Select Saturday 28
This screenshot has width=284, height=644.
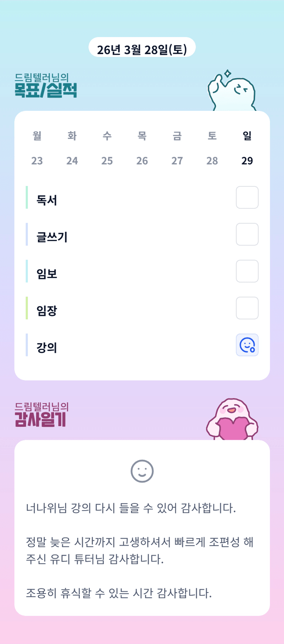click(212, 148)
